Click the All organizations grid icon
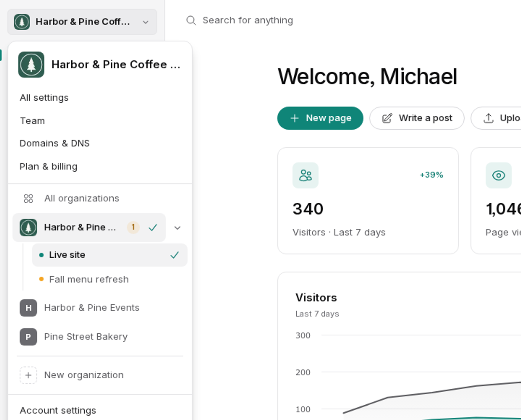The height and width of the screenshot is (420, 521). [x=28, y=198]
